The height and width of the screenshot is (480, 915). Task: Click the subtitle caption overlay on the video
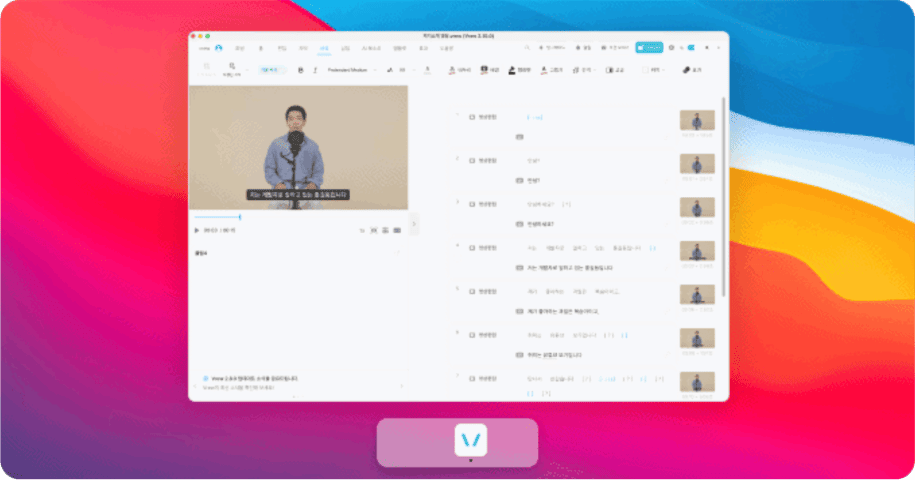tap(298, 195)
